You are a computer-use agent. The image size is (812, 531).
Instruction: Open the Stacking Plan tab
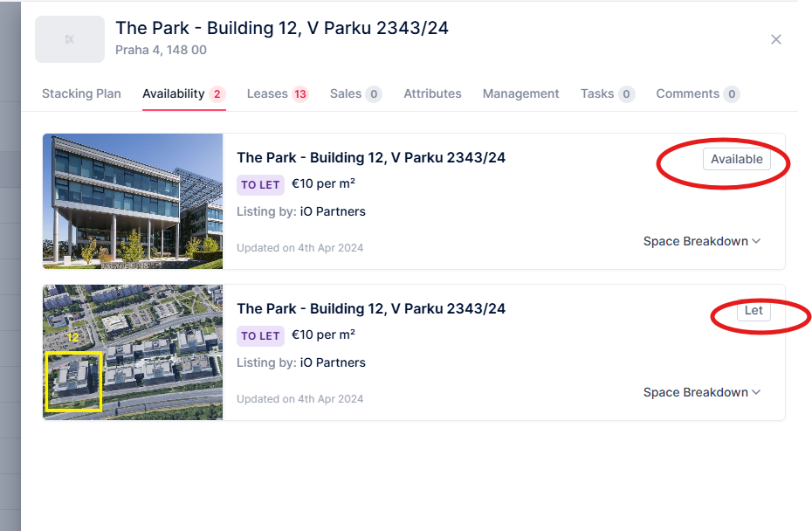click(81, 93)
